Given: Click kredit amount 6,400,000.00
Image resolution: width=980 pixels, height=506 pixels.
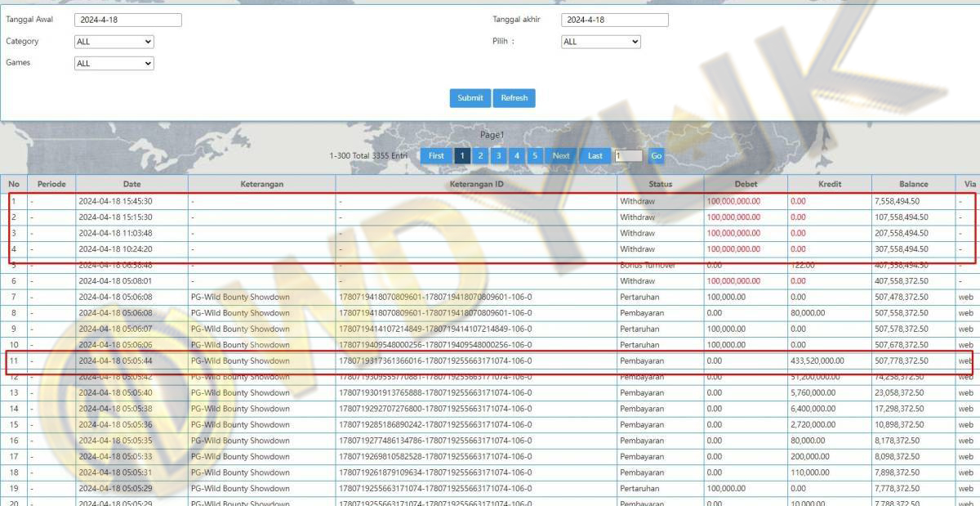Looking at the screenshot, I should coord(813,409).
